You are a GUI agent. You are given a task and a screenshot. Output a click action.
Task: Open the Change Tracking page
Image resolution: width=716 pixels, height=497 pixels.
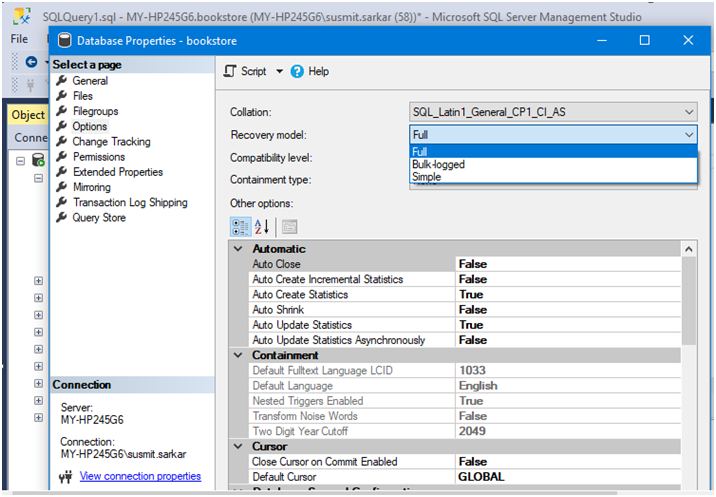[111, 142]
